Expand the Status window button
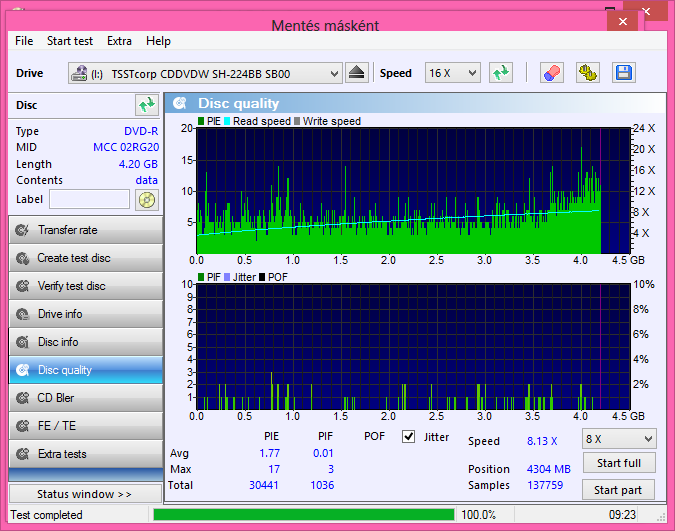This screenshot has height=531, width=675. 85,494
